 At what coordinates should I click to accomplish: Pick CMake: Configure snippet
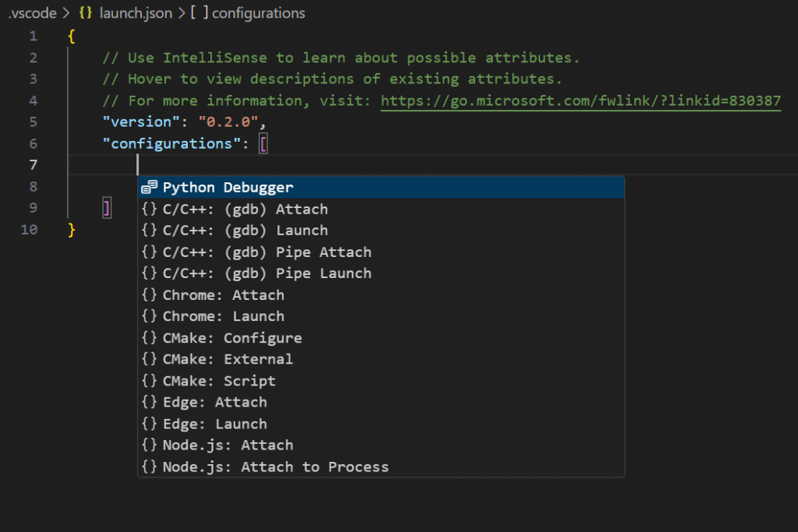pyautogui.click(x=231, y=338)
